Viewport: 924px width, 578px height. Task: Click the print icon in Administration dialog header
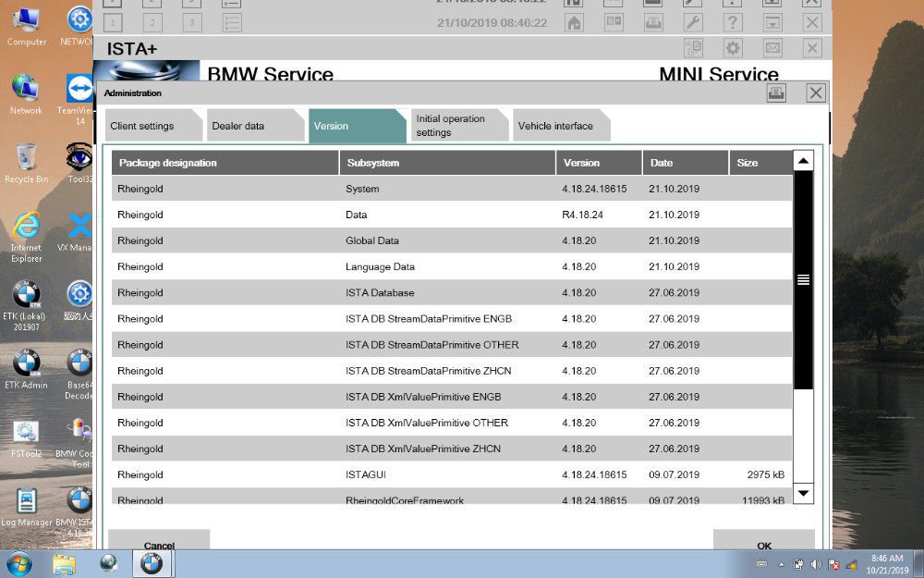[x=776, y=92]
